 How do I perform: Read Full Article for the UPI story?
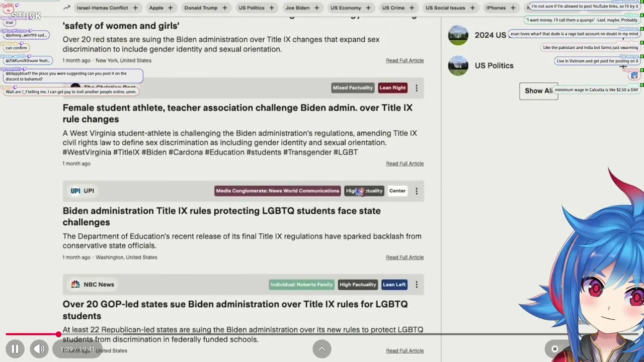point(405,257)
